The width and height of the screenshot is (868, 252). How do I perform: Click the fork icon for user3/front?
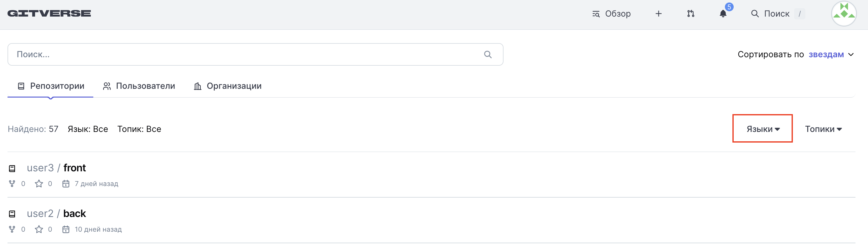coord(12,184)
